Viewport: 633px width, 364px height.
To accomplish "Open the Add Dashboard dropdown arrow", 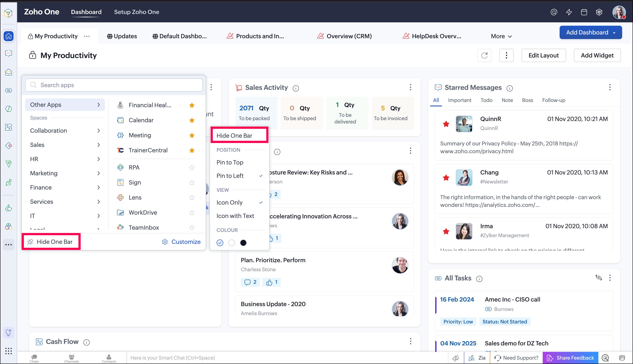I will click(x=614, y=33).
